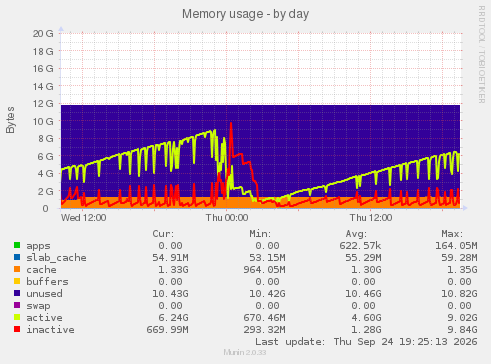Click the '12 G' y-axis label
Image resolution: width=491 pixels, height=364 pixels.
[43, 104]
